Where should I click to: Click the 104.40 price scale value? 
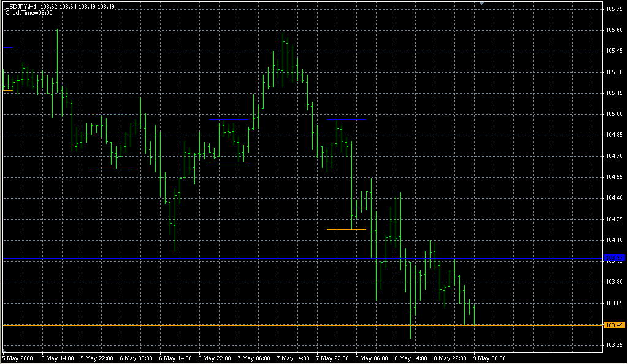tap(615, 198)
